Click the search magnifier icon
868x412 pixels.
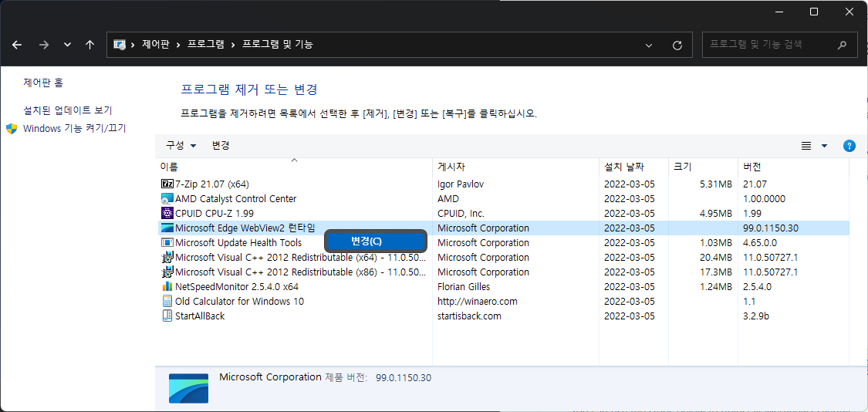click(842, 45)
